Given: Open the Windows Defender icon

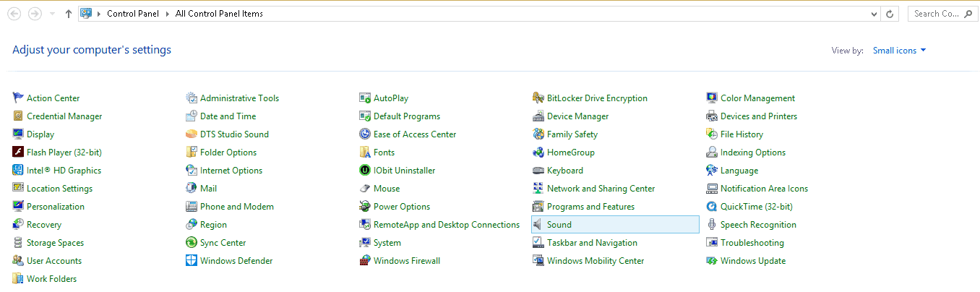Looking at the screenshot, I should (192, 260).
